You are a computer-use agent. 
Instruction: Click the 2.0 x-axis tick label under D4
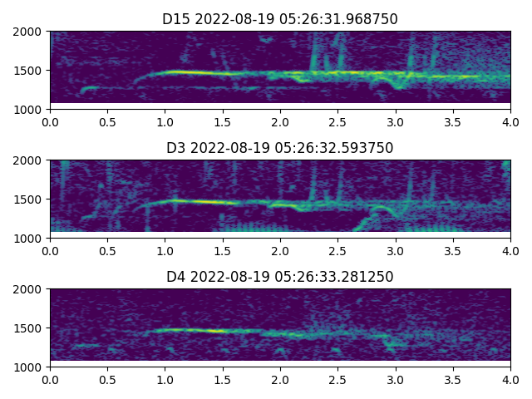point(280,380)
